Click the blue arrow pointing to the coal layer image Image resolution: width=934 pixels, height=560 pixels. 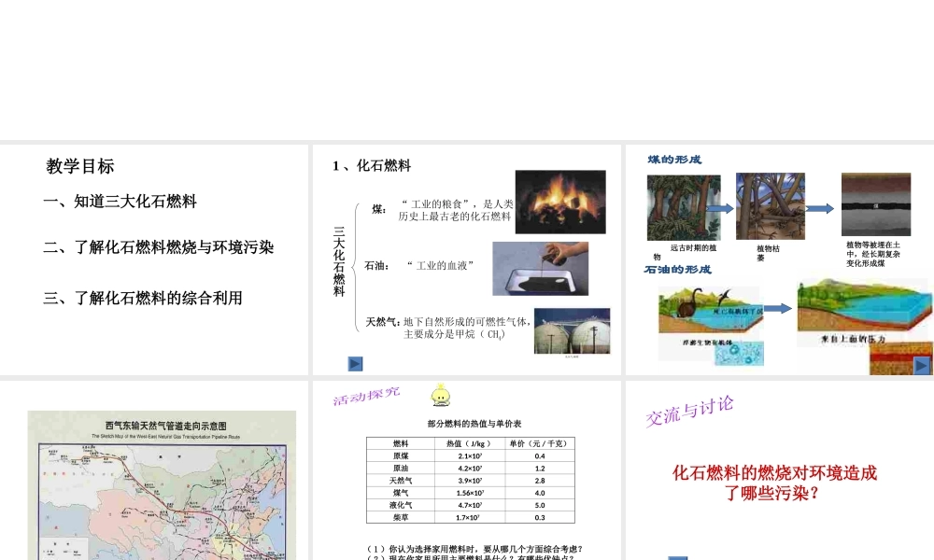[x=820, y=208]
